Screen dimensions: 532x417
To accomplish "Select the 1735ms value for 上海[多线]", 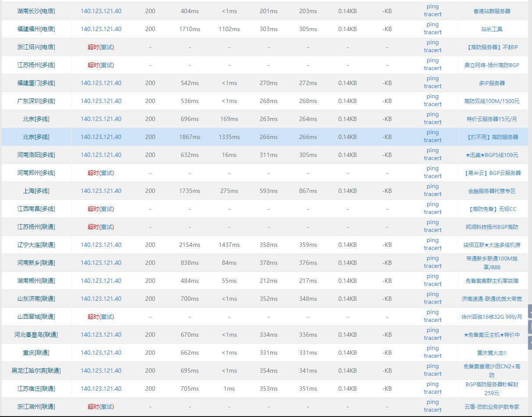I will (189, 191).
